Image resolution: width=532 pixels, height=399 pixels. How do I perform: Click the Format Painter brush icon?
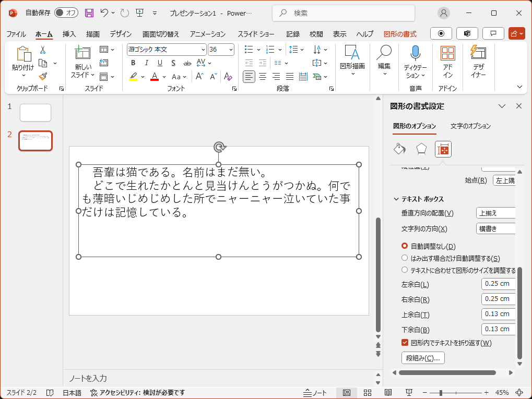pos(43,77)
